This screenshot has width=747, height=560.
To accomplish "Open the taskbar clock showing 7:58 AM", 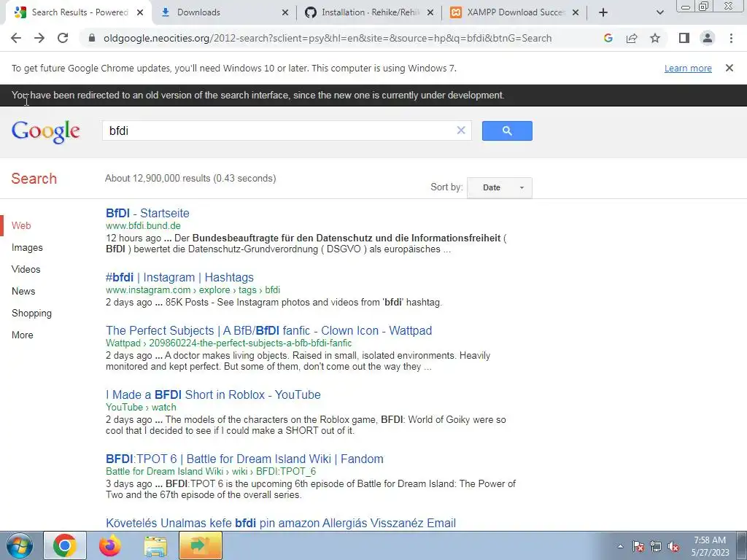I will 711,546.
